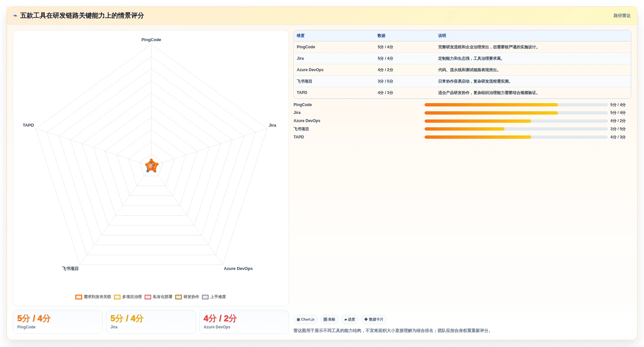Click the TAPD radar axis label

tap(28, 125)
